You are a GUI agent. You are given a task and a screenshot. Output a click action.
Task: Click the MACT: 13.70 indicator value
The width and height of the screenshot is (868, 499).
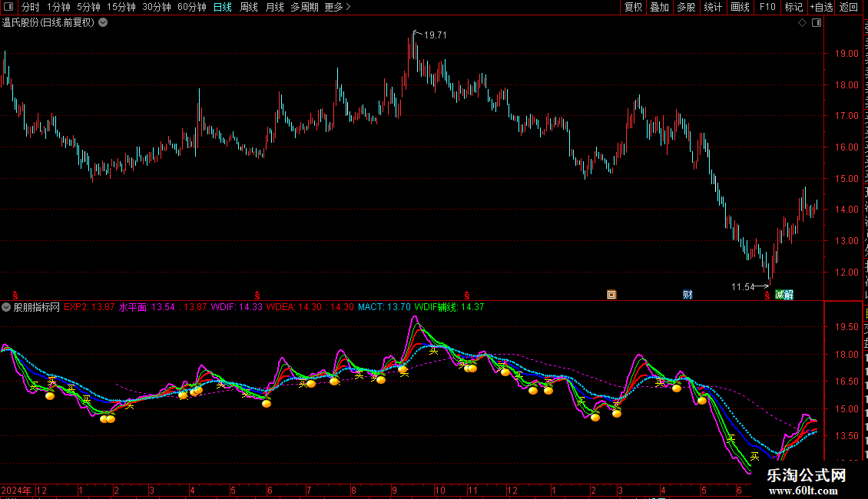[384, 307]
